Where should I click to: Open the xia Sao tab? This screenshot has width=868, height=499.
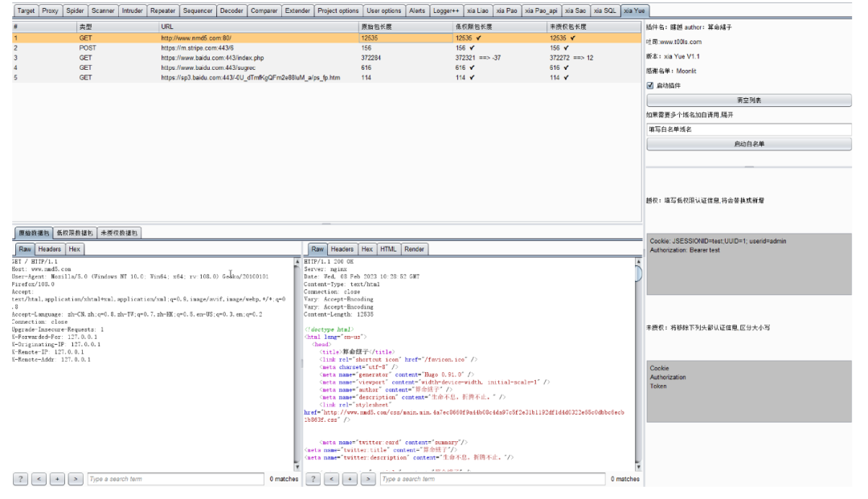point(575,10)
